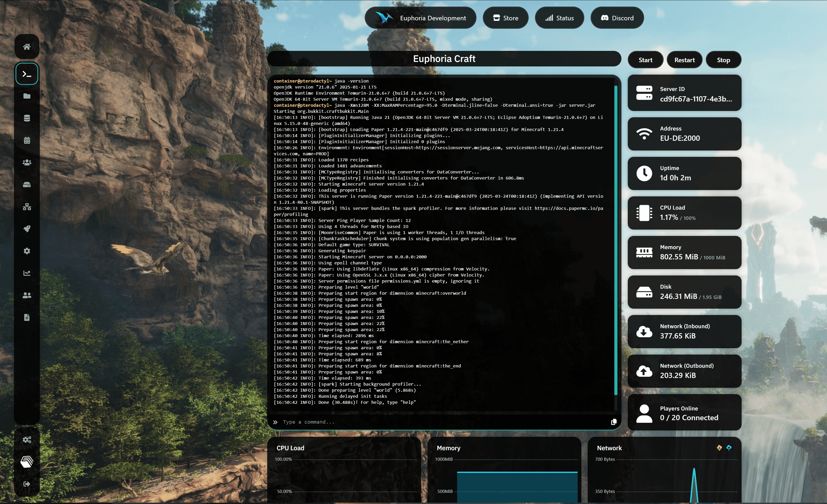Open the file manager folder icon
This screenshot has width=827, height=504.
coord(27,96)
